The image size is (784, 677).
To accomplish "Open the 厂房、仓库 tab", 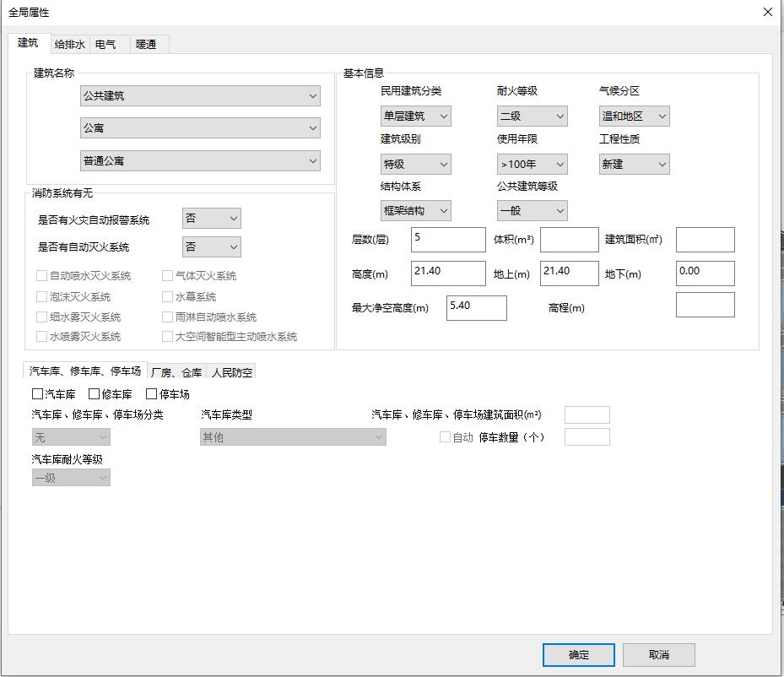I will pyautogui.click(x=178, y=370).
